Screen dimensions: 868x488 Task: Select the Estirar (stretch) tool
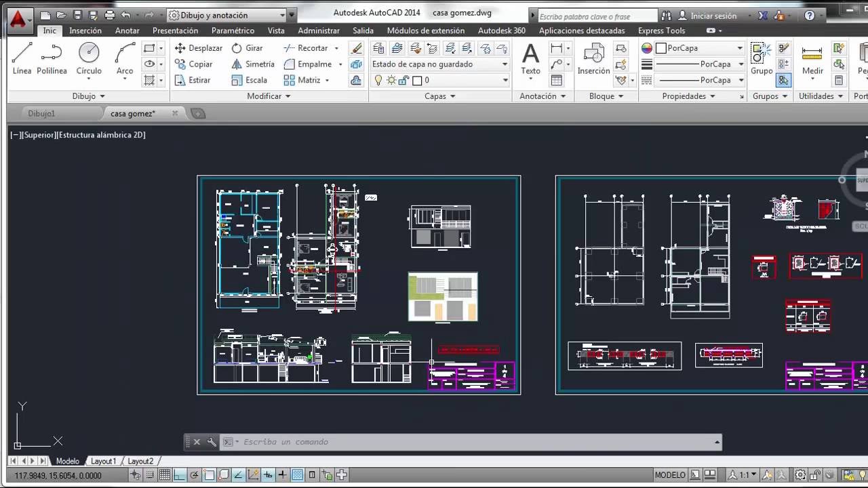[x=192, y=80]
